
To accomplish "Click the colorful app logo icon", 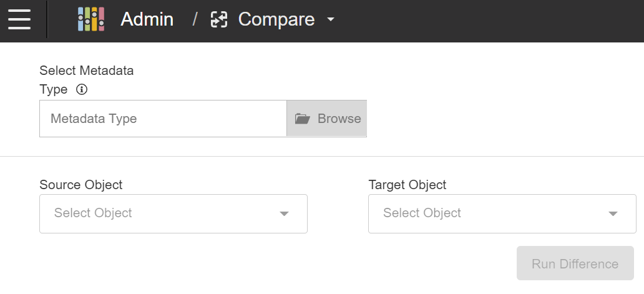I will tap(91, 19).
